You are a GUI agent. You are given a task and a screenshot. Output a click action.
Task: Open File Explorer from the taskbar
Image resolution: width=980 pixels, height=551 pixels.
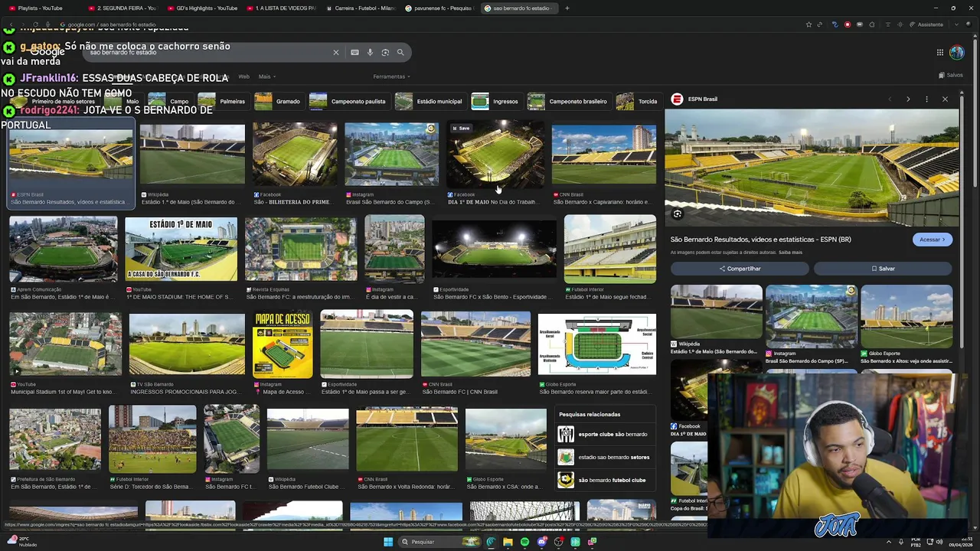coord(508,542)
